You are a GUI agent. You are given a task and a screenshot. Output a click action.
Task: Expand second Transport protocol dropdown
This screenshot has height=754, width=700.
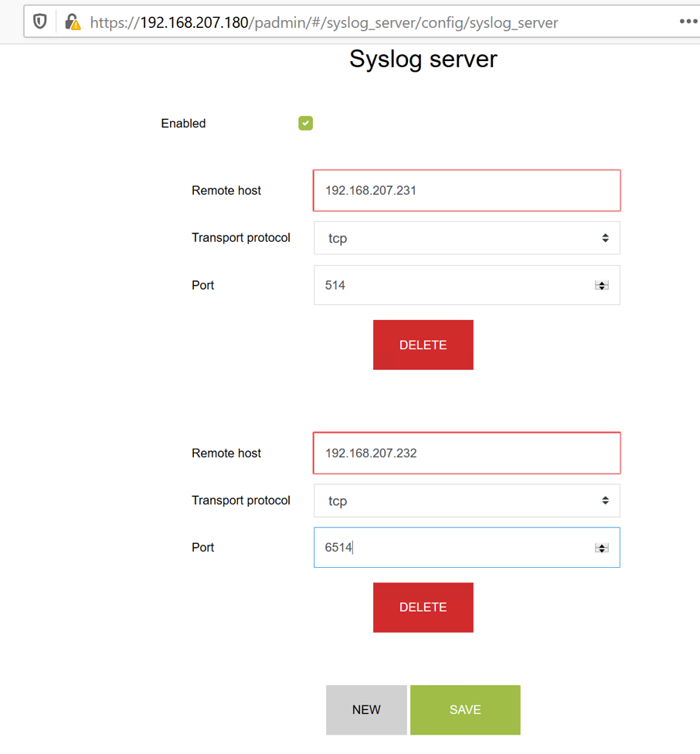(x=466, y=501)
